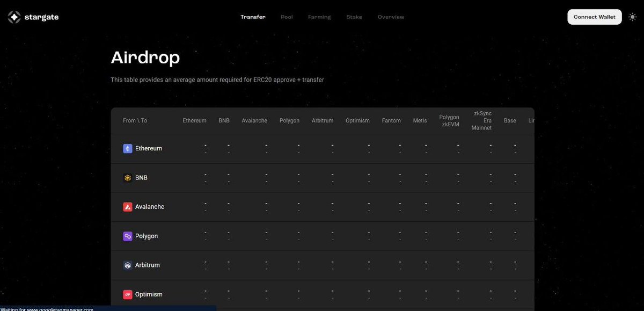
Task: Click the Arbitrum column header
Action: click(x=323, y=121)
